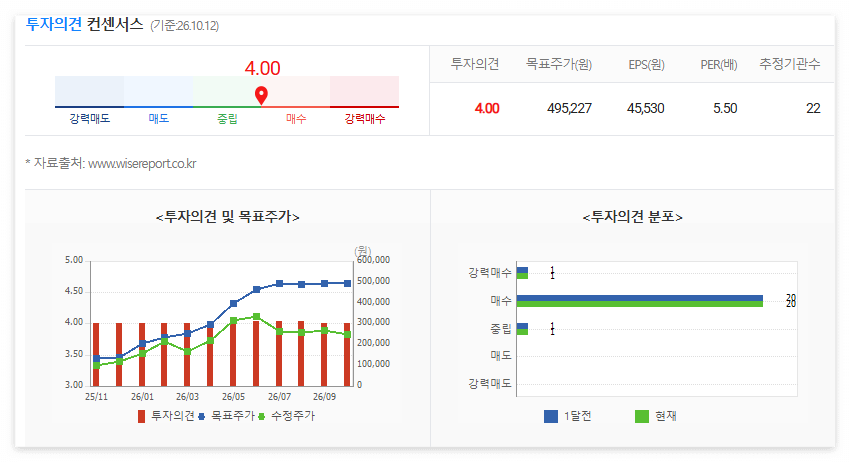Click the 26/01 x-axis label
850x462 pixels.
tap(142, 397)
